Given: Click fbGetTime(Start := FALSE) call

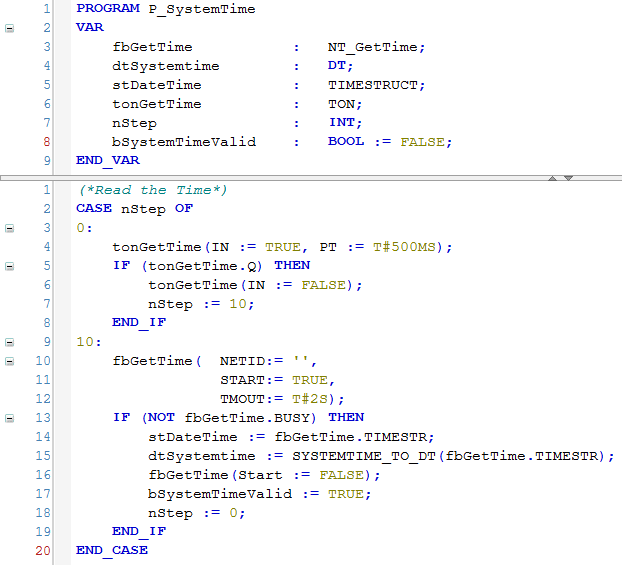Looking at the screenshot, I should (x=264, y=475).
